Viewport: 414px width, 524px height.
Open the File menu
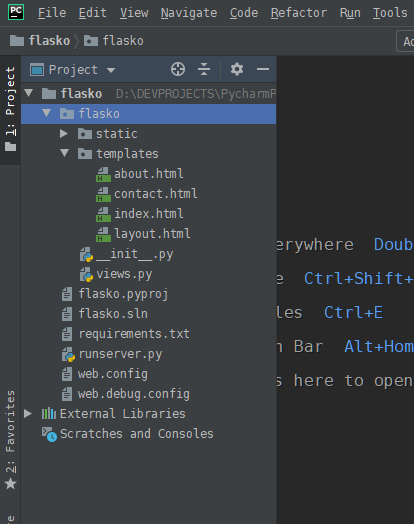point(52,13)
